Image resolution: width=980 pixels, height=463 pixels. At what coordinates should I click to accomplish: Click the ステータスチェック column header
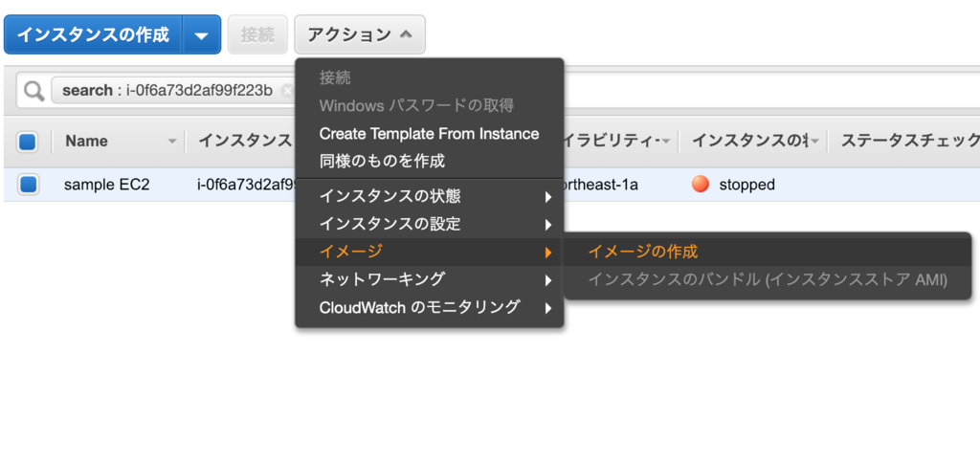point(910,142)
